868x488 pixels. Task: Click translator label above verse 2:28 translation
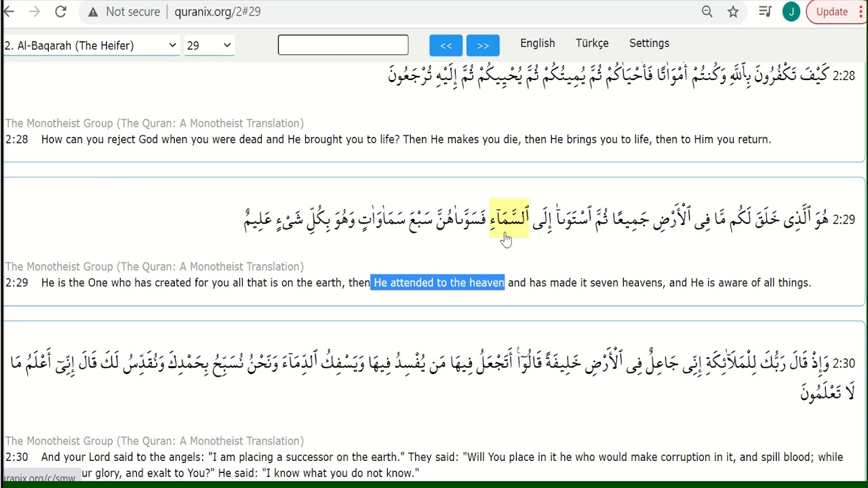click(155, 123)
